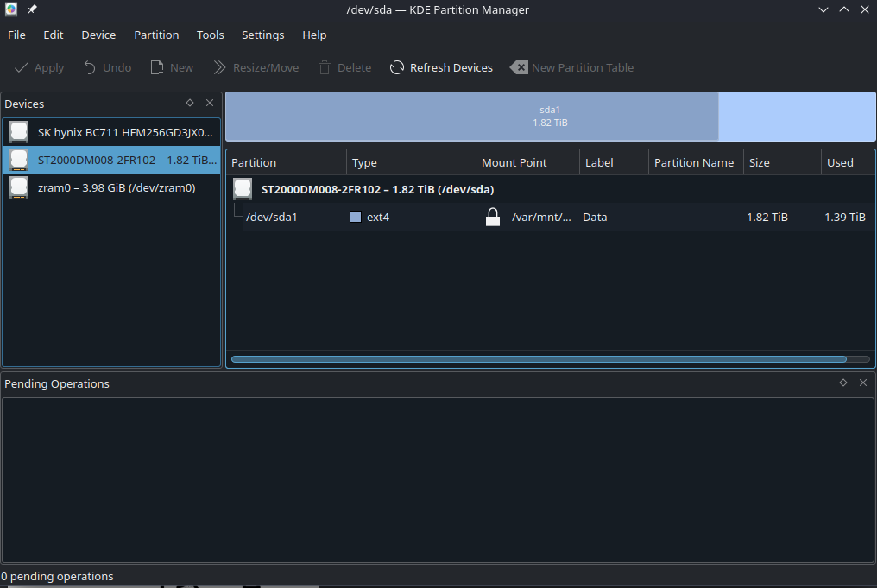Open the Tools menu
The width and height of the screenshot is (877, 588).
pos(211,35)
